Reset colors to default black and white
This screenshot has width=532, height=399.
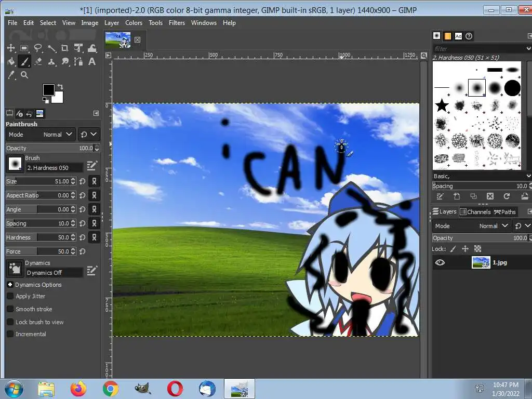tap(45, 100)
